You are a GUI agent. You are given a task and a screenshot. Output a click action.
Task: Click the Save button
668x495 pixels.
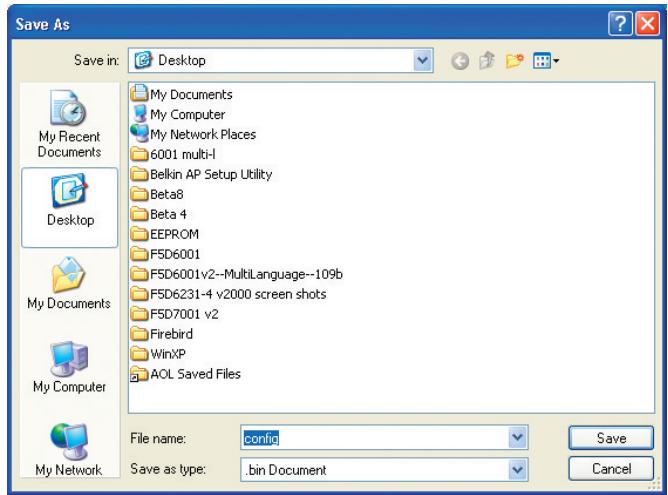coord(611,438)
